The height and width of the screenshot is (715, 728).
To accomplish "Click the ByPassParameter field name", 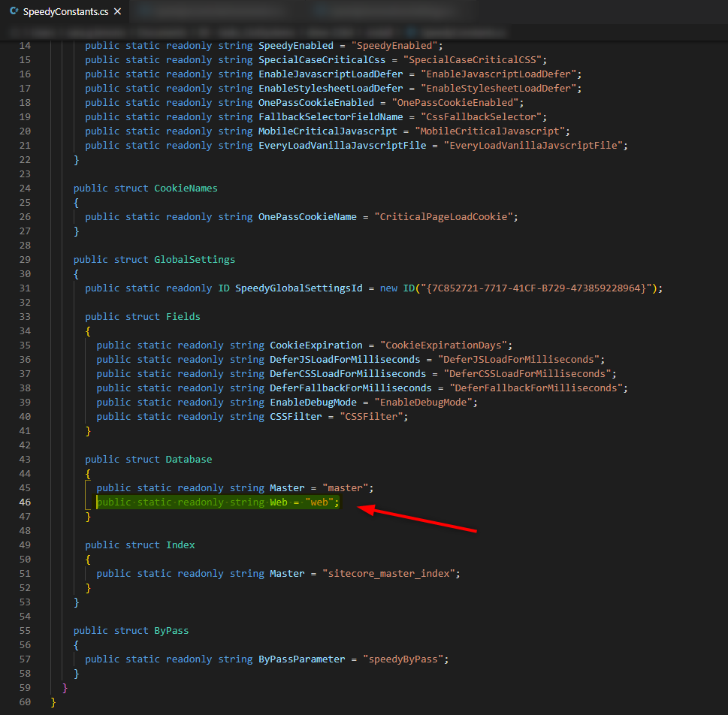I will pyautogui.click(x=301, y=659).
